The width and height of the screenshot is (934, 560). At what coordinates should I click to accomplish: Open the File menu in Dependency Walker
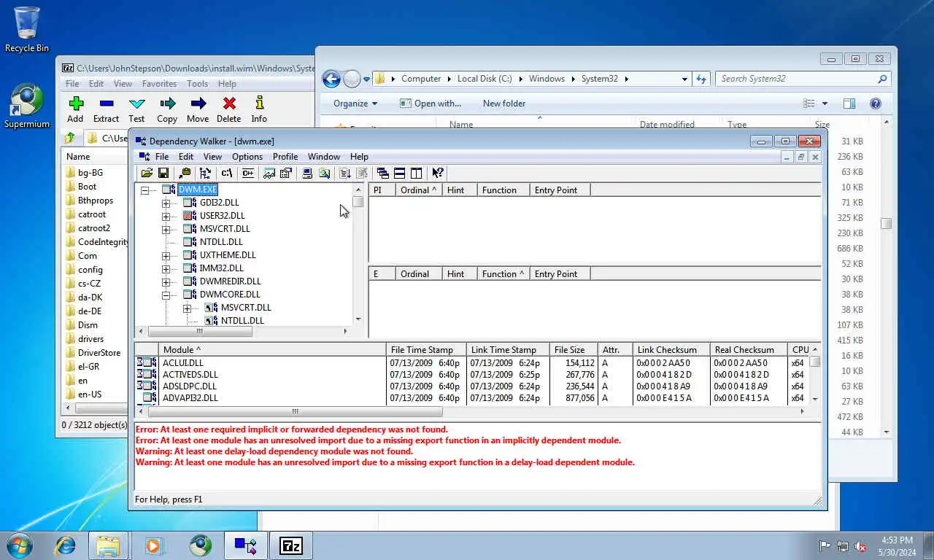tap(162, 157)
